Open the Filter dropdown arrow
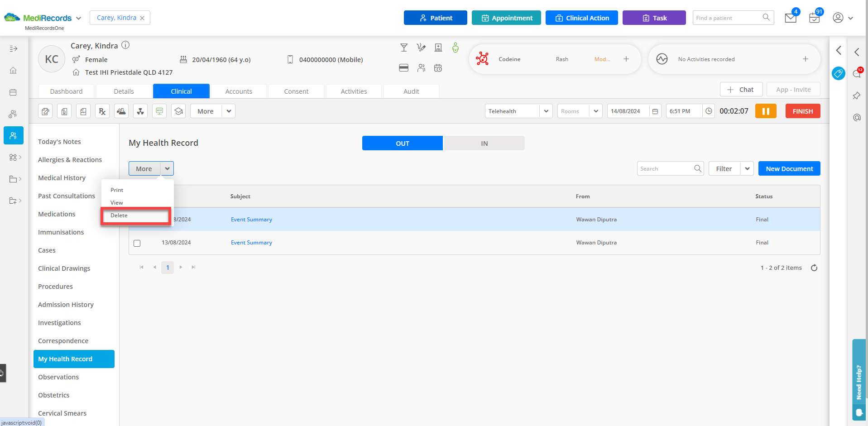 (x=747, y=169)
